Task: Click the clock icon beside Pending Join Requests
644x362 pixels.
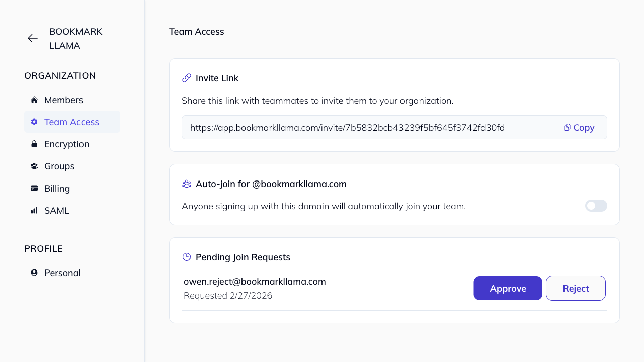Action: click(x=187, y=257)
